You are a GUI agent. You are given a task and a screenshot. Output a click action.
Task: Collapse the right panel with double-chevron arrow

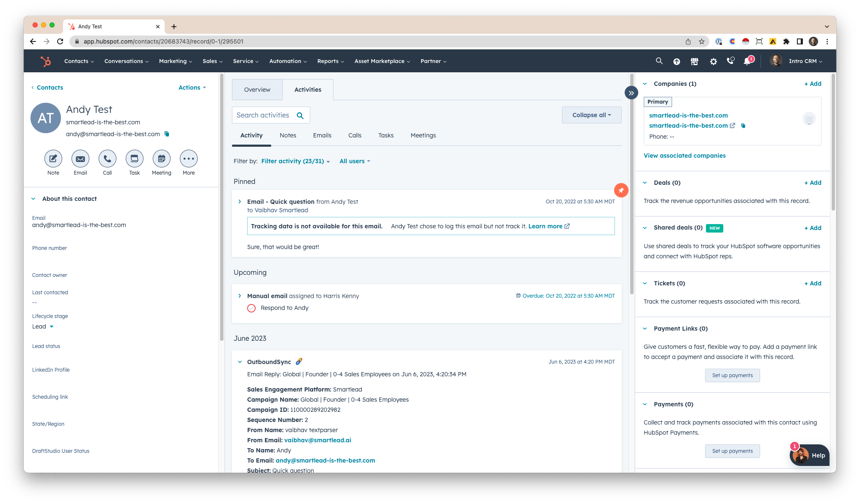tap(631, 92)
